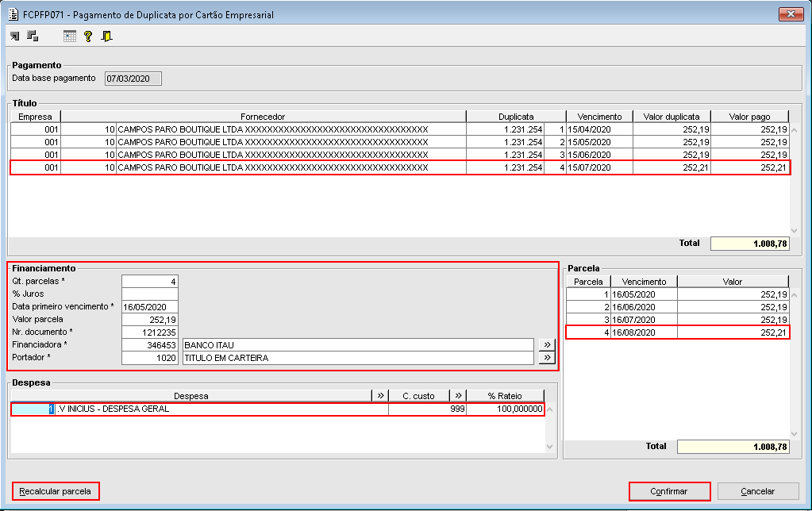The image size is (812, 511).
Task: Click the Empresa column header
Action: [35, 117]
